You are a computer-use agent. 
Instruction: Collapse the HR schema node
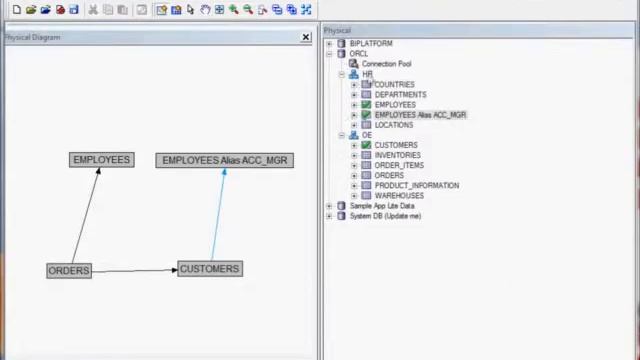pyautogui.click(x=342, y=74)
